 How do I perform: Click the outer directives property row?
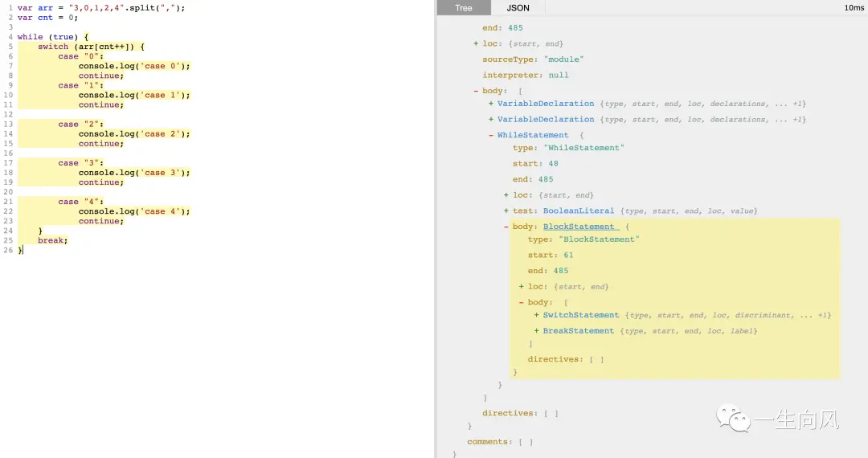pos(520,413)
